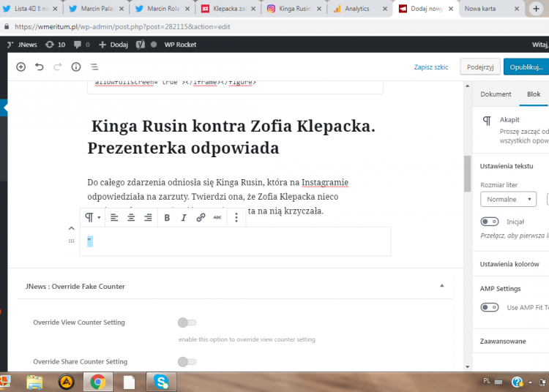Viewport: 549px width, 392px height.
Task: Toggle Override View Counter Setting
Action: [x=187, y=323]
